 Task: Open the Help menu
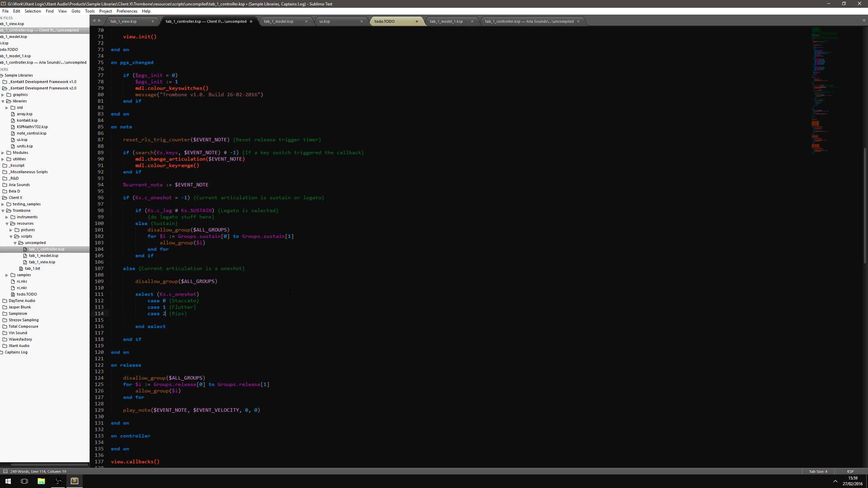(x=146, y=11)
